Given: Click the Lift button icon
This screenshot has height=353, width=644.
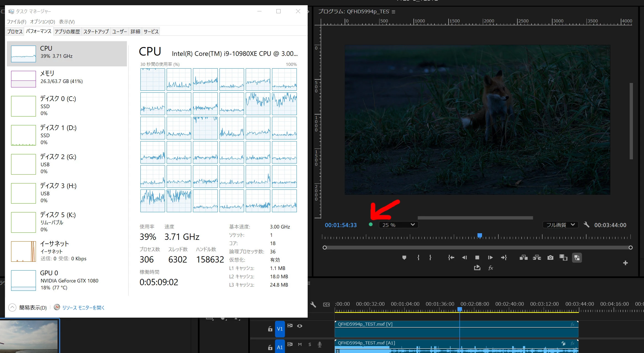Looking at the screenshot, I should 523,258.
